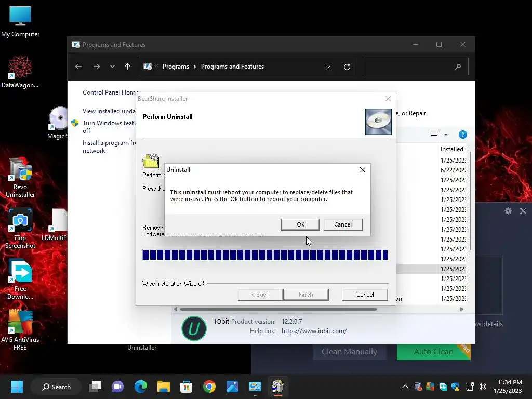This screenshot has width=532, height=399.
Task: Open Turn Windows features on or off
Action: point(109,127)
